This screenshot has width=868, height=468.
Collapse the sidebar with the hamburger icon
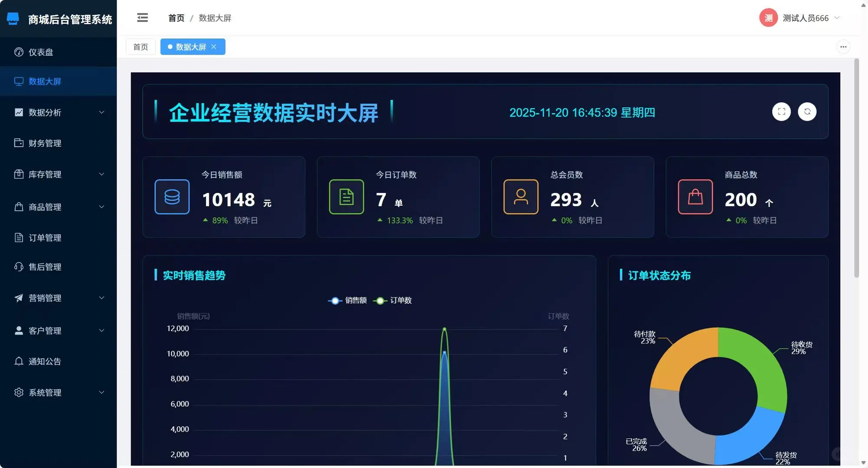pos(142,17)
